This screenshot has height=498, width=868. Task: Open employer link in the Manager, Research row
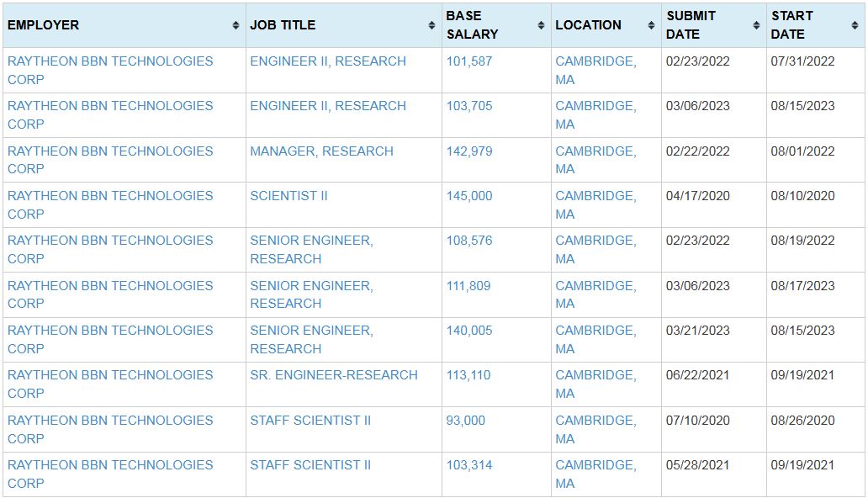pos(110,160)
